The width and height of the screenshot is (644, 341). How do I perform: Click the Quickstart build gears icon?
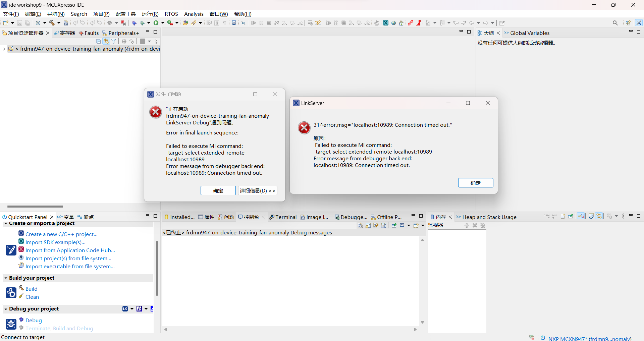pyautogui.click(x=11, y=293)
